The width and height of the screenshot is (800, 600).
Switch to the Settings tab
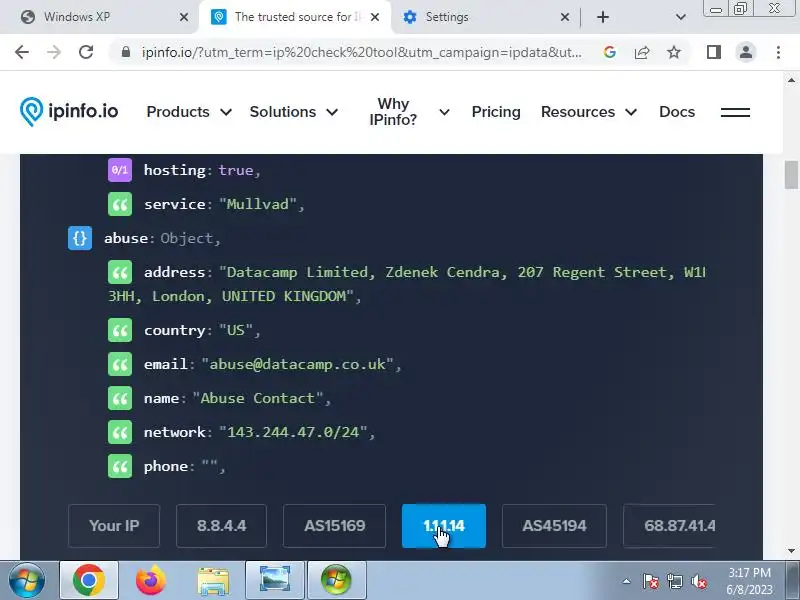pos(487,17)
